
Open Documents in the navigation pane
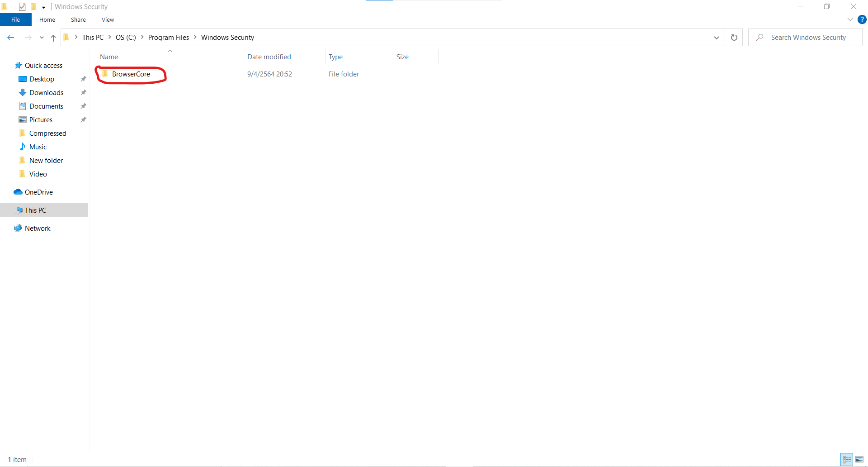(46, 106)
